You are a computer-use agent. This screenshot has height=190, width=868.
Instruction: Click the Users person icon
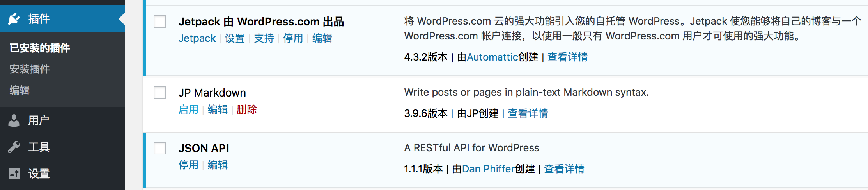coord(14,120)
